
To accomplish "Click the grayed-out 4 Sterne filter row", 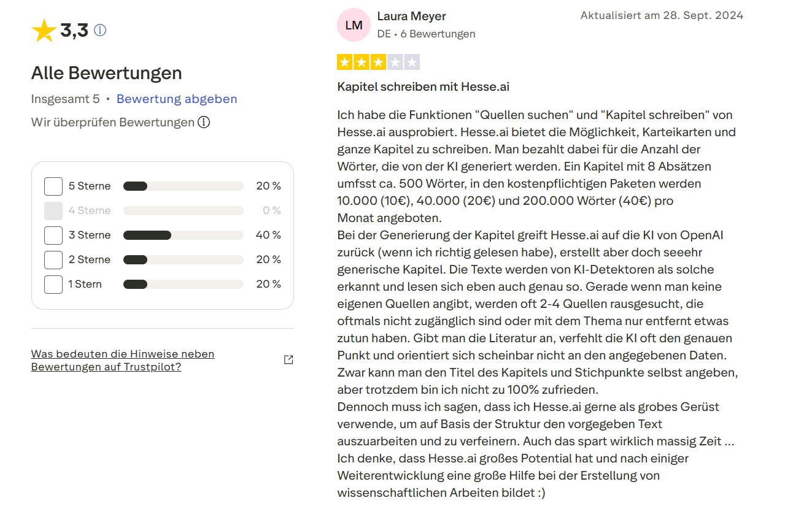I will (x=53, y=210).
